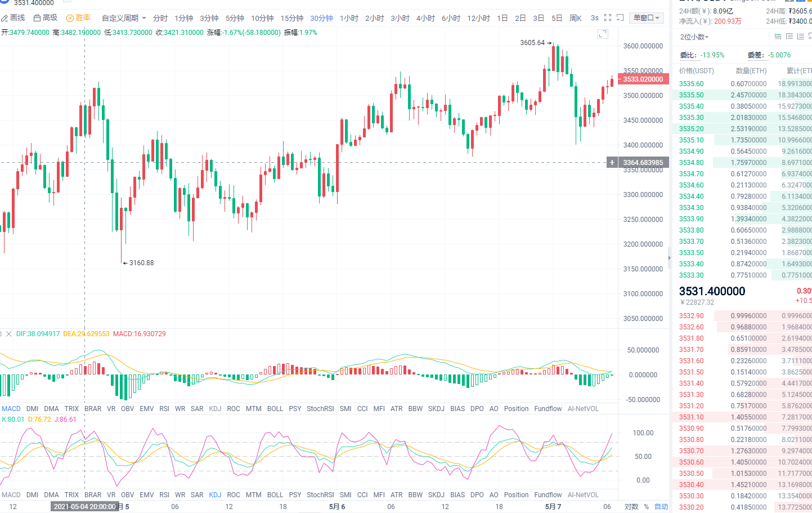Screen dimensions: 812x513
Task: Click the 委差 difference label
Action: coord(755,55)
